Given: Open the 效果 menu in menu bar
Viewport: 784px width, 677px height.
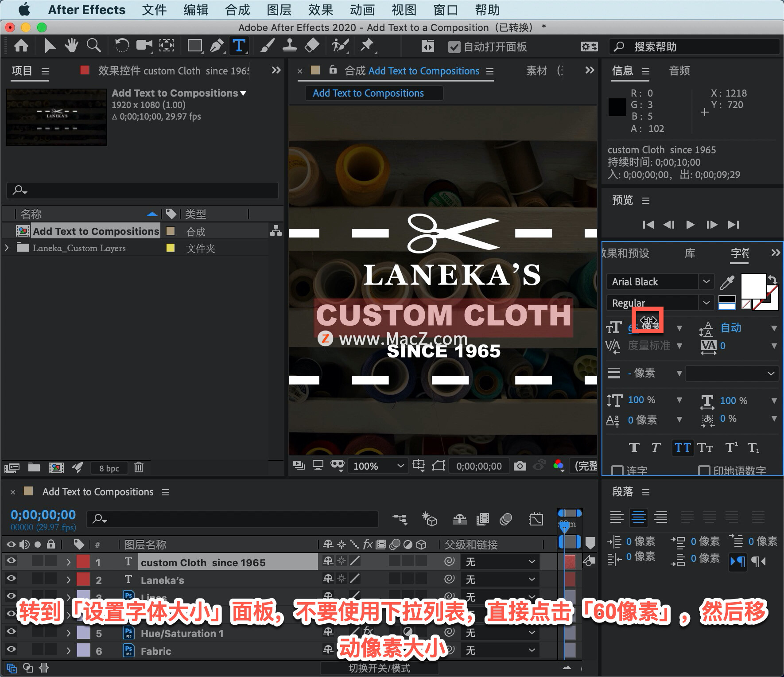Looking at the screenshot, I should [x=321, y=10].
